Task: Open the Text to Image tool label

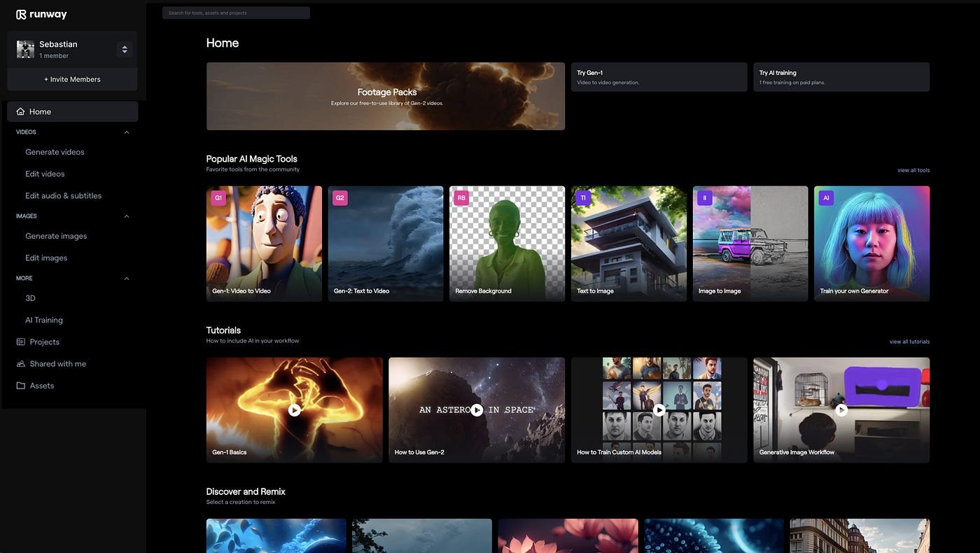Action: coord(596,291)
